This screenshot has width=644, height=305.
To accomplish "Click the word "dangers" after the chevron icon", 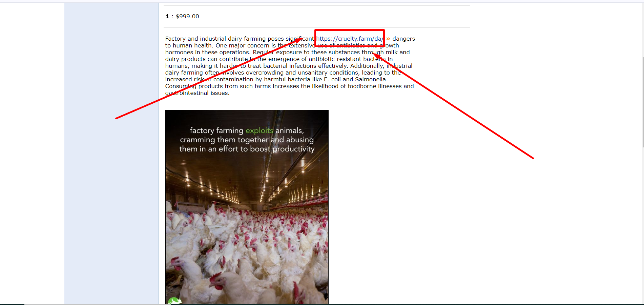I will [404, 39].
